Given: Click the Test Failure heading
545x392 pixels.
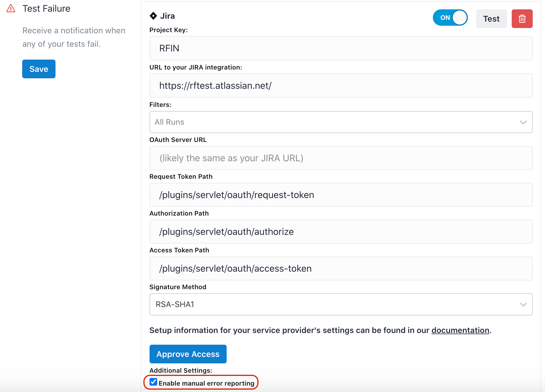Looking at the screenshot, I should [46, 8].
